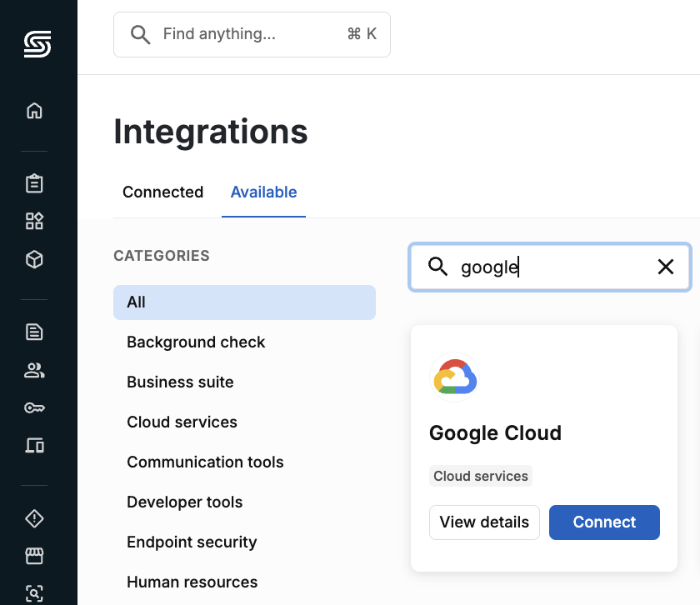Screen dimensions: 700x605
Task: Select the All category
Action: 245,302
